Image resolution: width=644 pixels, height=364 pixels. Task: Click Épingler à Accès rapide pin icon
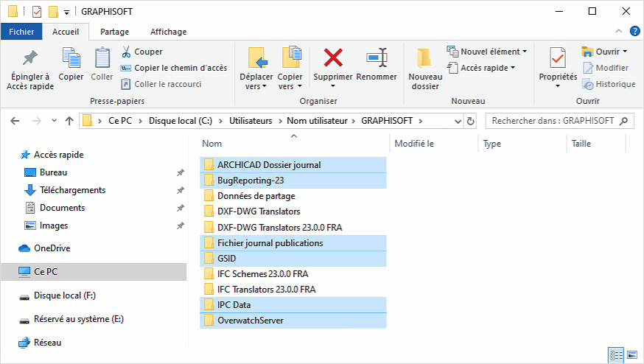30,57
